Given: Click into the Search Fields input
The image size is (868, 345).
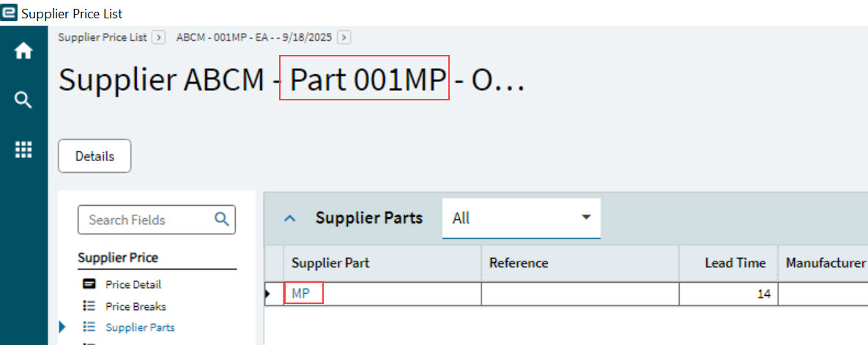Looking at the screenshot, I should [146, 220].
